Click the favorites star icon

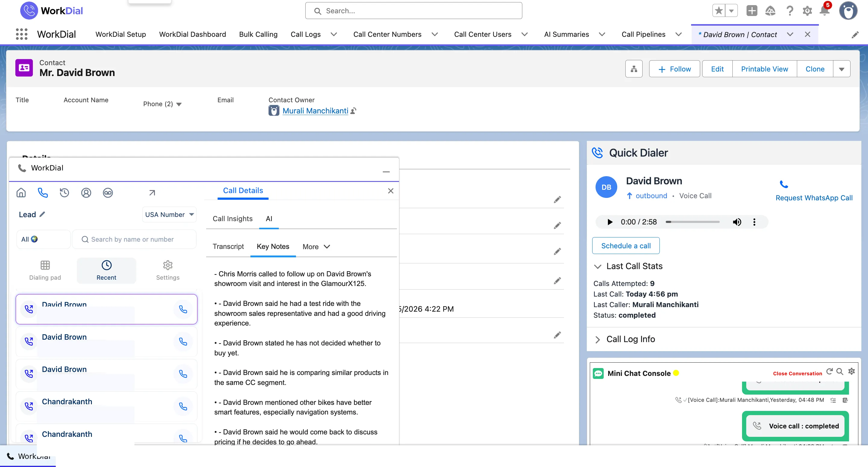click(x=719, y=11)
